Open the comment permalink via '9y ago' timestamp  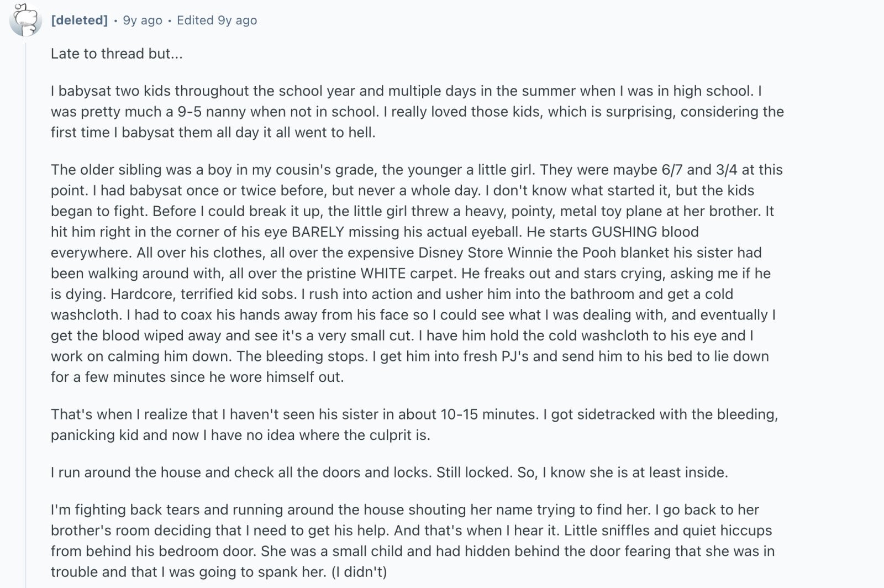click(143, 20)
